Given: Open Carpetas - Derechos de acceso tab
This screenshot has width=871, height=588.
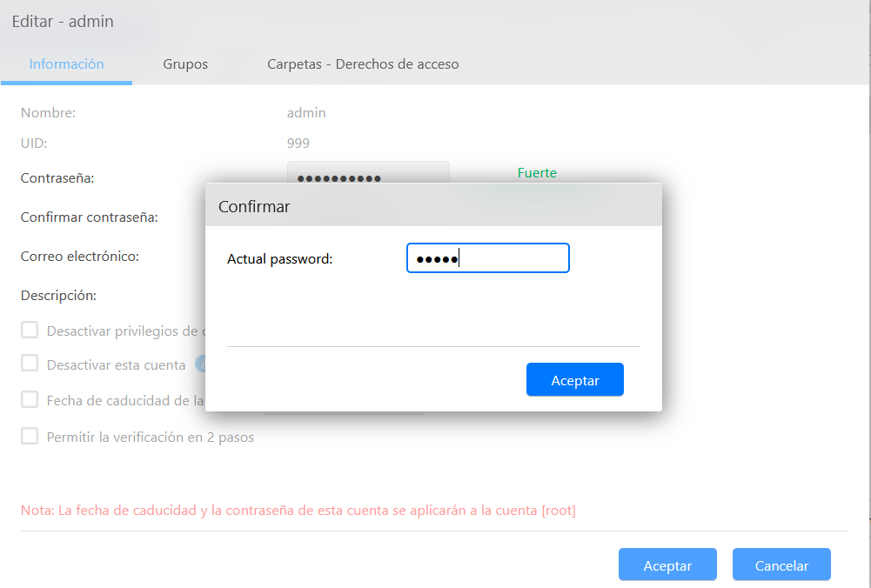Looking at the screenshot, I should pos(363,64).
